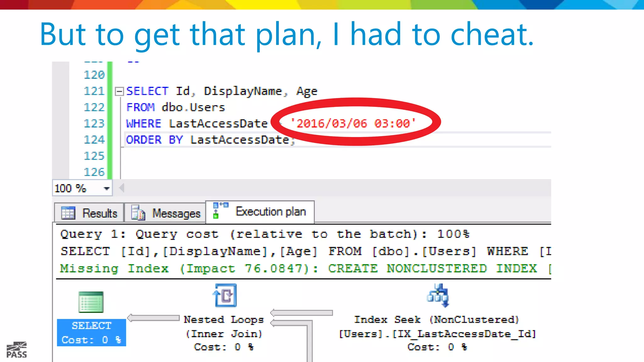Image resolution: width=644 pixels, height=362 pixels.
Task: Click the PASS logo
Action: 17,350
